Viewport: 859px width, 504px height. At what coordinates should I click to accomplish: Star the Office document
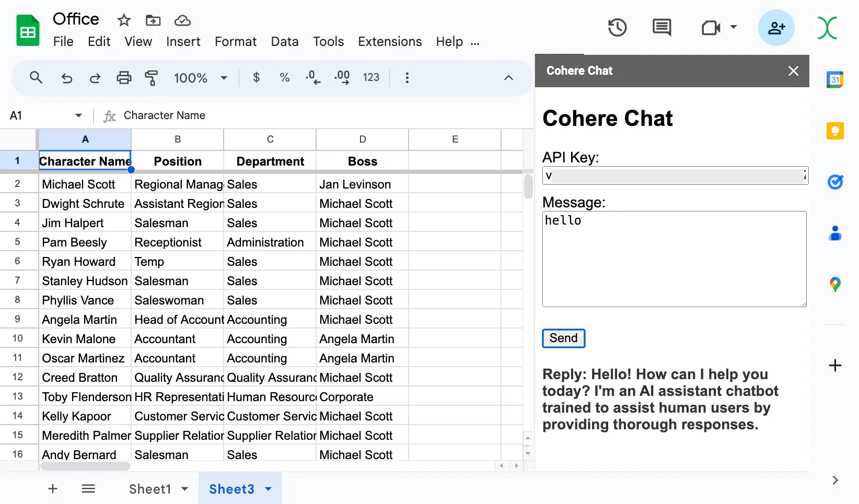coord(124,20)
